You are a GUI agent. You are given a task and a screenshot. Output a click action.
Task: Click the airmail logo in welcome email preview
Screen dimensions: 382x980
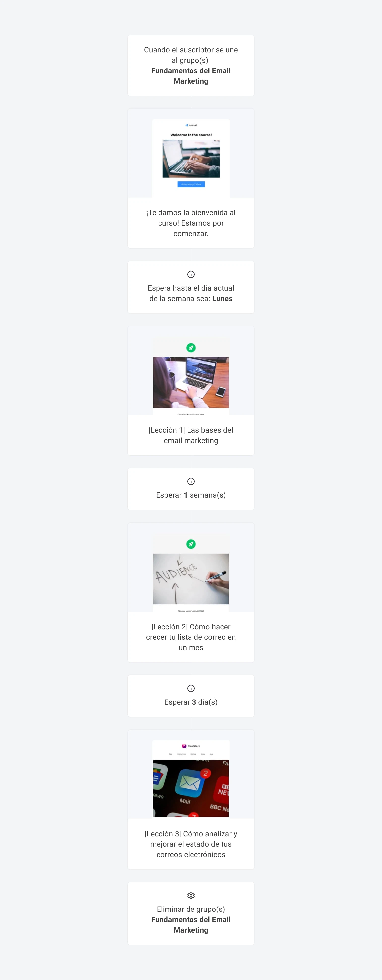point(191,125)
